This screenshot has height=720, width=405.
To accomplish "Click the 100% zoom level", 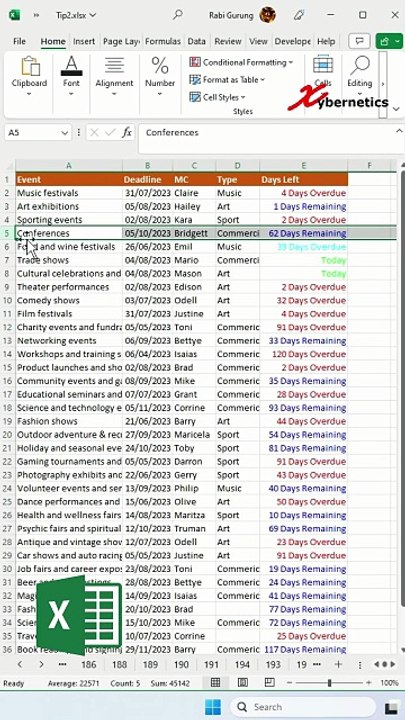I will pos(389,683).
